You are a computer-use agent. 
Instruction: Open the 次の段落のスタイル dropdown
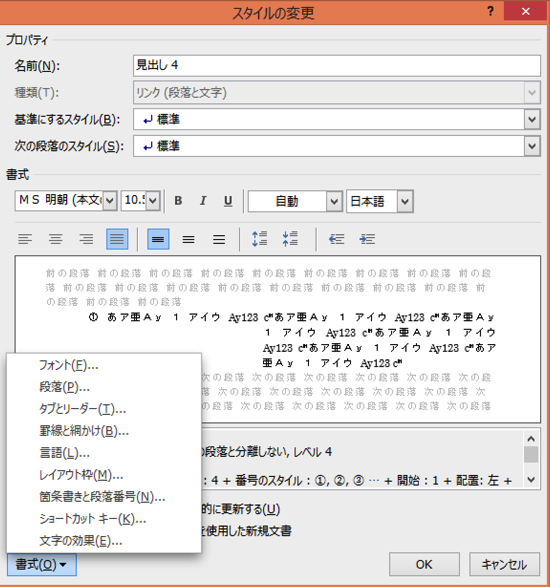pyautogui.click(x=532, y=146)
